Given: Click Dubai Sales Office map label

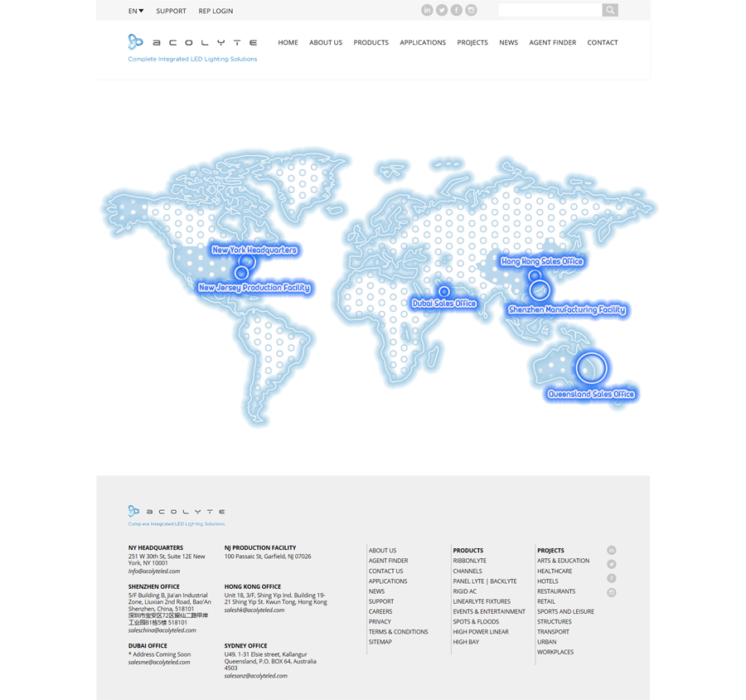Looking at the screenshot, I should 444,304.
